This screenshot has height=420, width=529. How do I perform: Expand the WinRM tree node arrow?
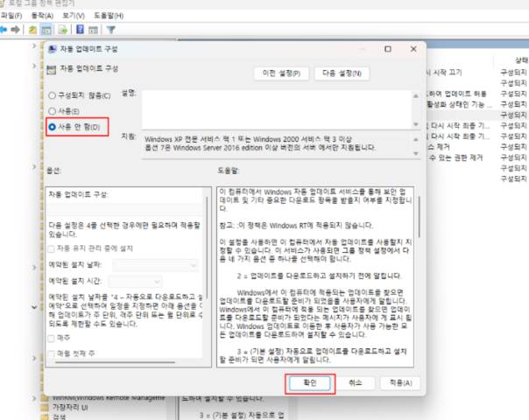[x=34, y=398]
